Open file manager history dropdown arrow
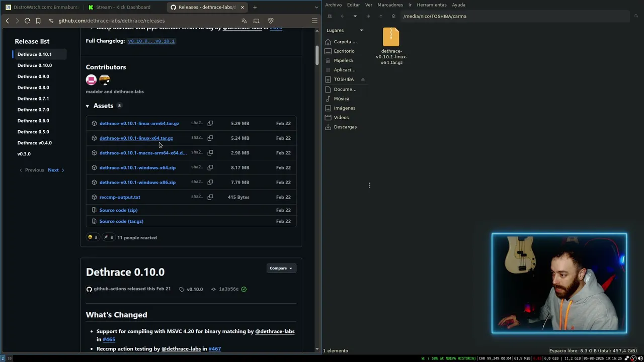This screenshot has height=362, width=644. (355, 16)
